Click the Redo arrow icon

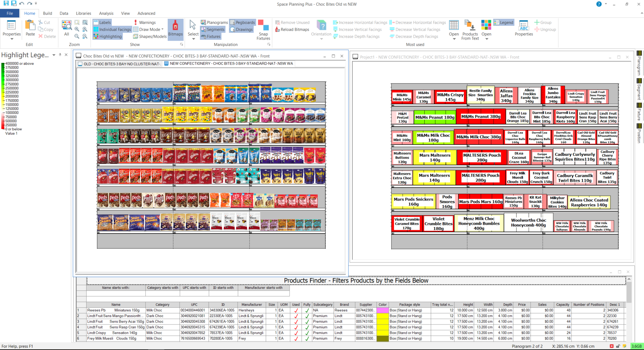pyautogui.click(x=30, y=3)
